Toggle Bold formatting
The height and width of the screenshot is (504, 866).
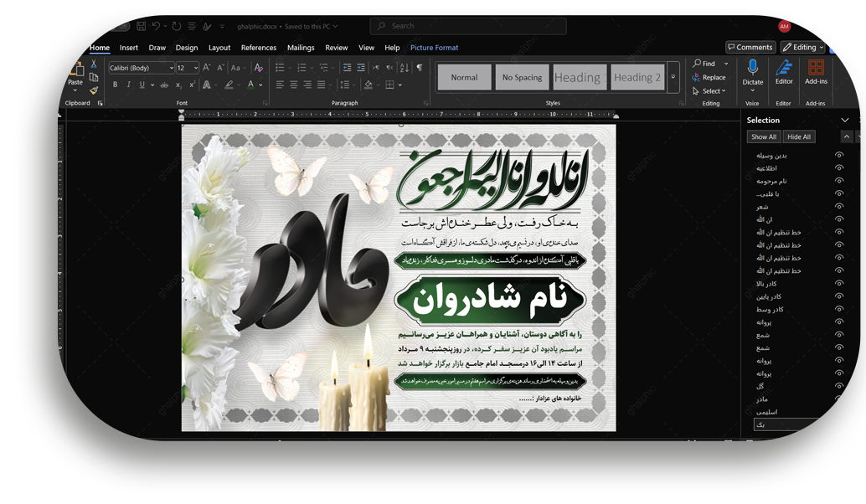coord(114,85)
